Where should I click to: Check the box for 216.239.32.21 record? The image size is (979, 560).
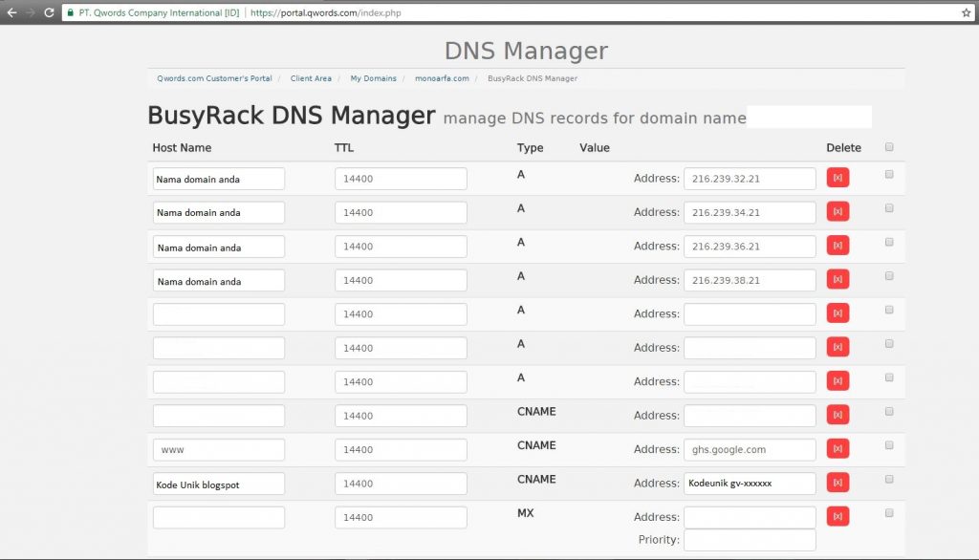pyautogui.click(x=889, y=175)
